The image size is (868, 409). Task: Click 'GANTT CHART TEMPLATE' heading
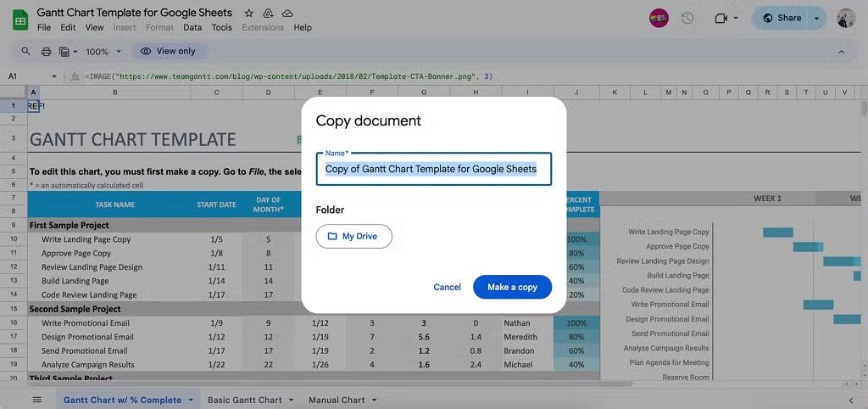click(x=133, y=140)
